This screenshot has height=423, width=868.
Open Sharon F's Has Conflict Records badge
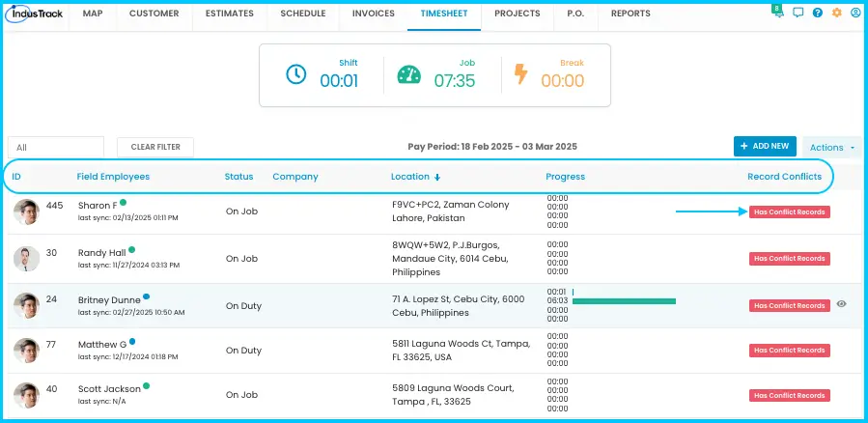790,212
